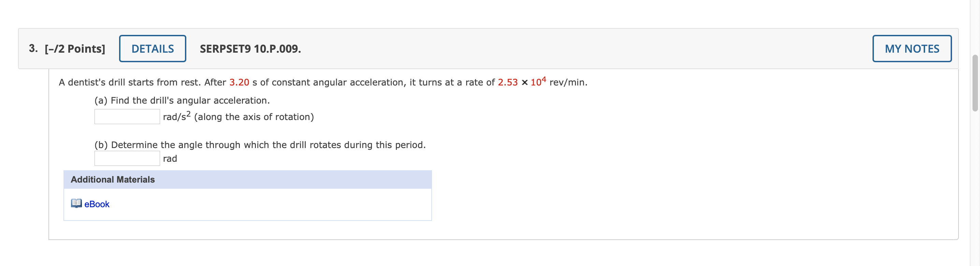Click the rev/min unit text
The image size is (980, 266).
click(568, 82)
